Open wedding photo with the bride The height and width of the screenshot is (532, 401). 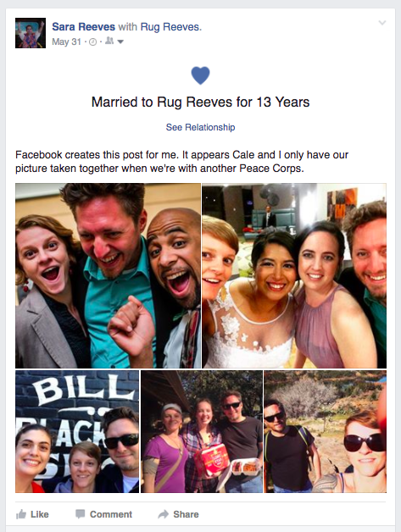(x=294, y=275)
